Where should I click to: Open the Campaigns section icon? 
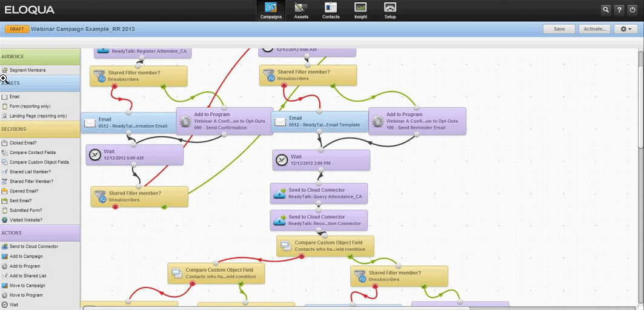[271, 10]
